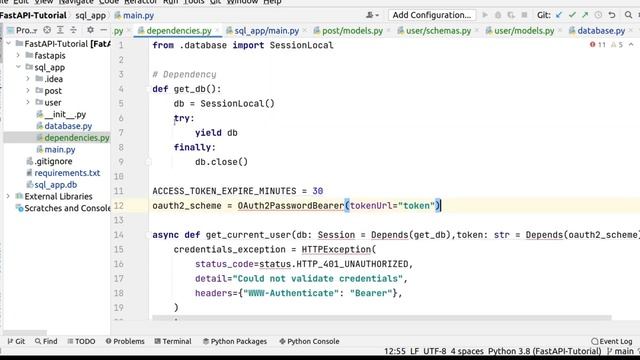Open the Event Log

pyautogui.click(x=612, y=341)
